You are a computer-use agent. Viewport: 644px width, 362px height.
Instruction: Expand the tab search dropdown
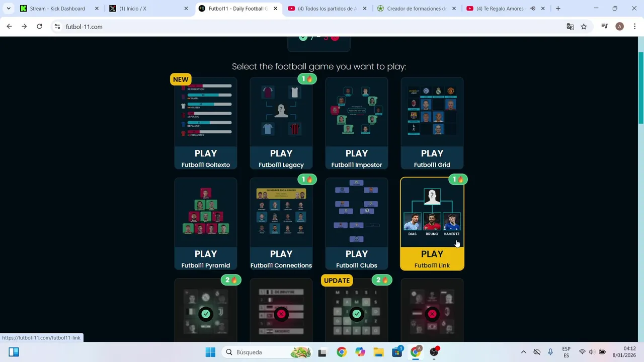coord(9,9)
